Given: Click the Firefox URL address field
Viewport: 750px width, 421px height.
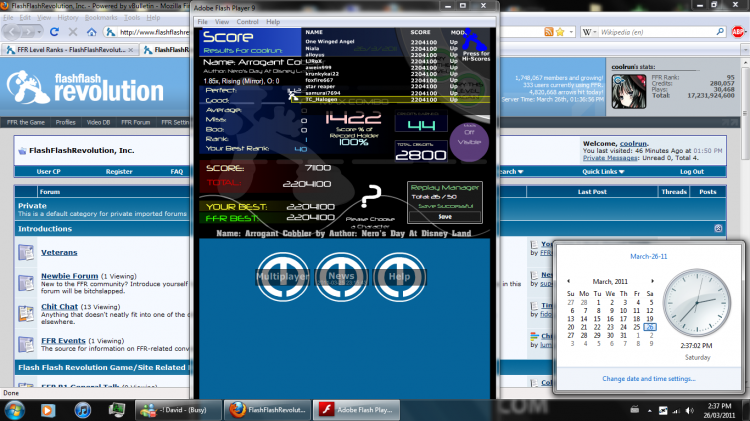Looking at the screenshot, I should pos(154,32).
